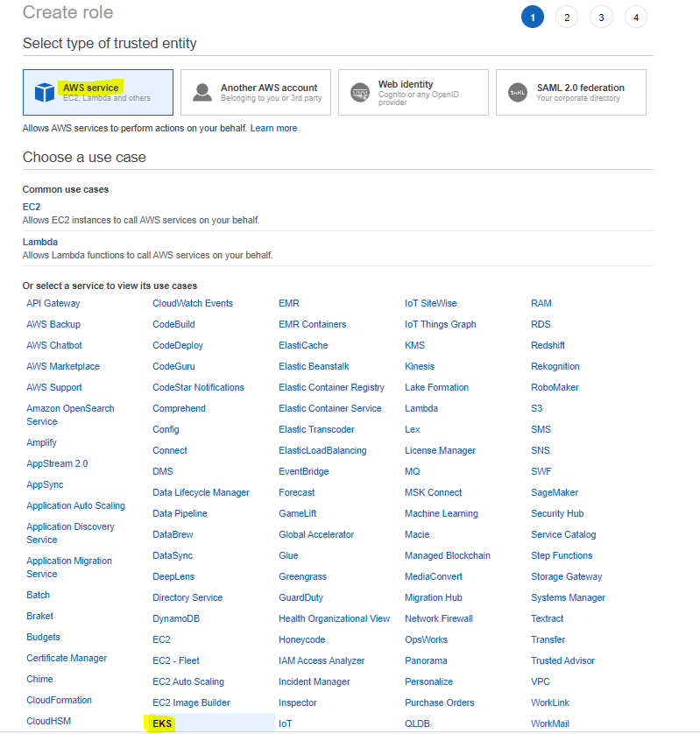Choose the Lambda common use case
Viewport: 700px width, 734px height.
pyautogui.click(x=40, y=242)
